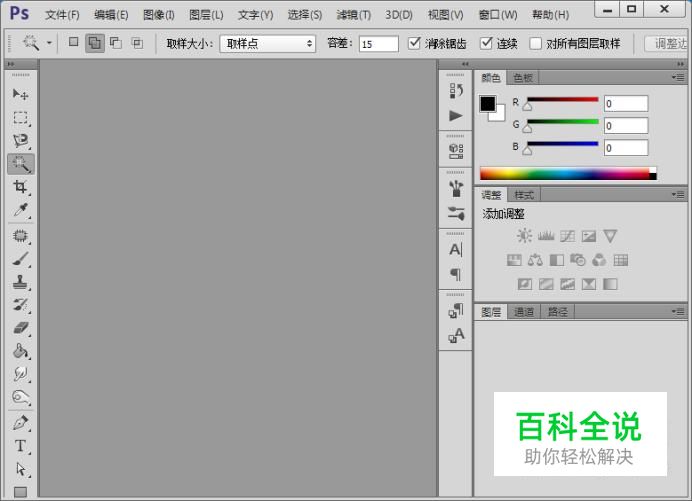Add a Levels adjustment
Screen dimensions: 692x501
pyautogui.click(x=546, y=236)
